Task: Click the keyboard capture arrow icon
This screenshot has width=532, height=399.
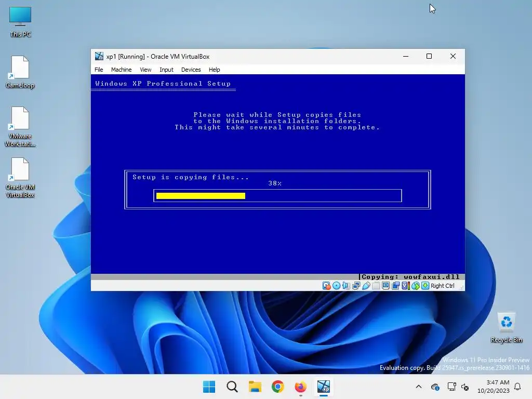Action: click(x=425, y=286)
